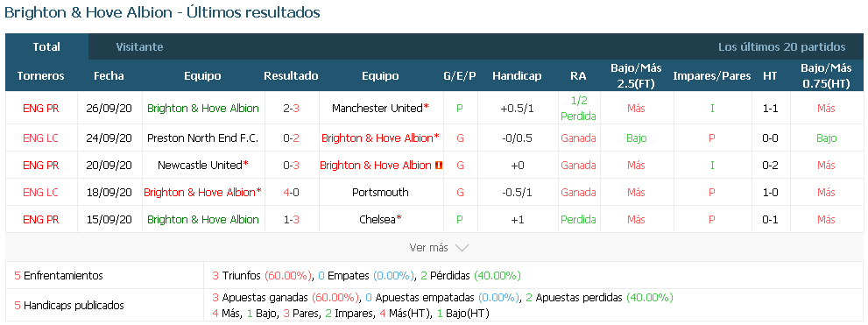This screenshot has width=868, height=325.
Task: Click Newcastle United team name
Action: [x=200, y=165]
